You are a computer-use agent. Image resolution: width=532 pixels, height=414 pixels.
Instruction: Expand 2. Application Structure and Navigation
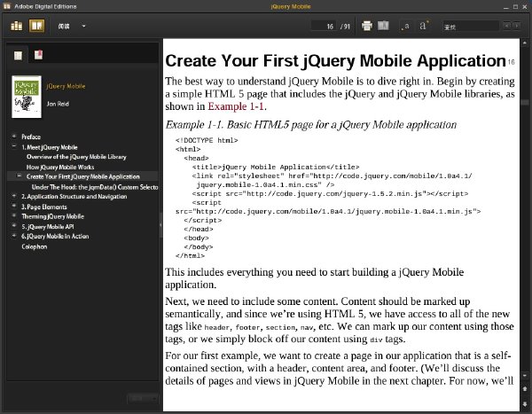pos(14,196)
